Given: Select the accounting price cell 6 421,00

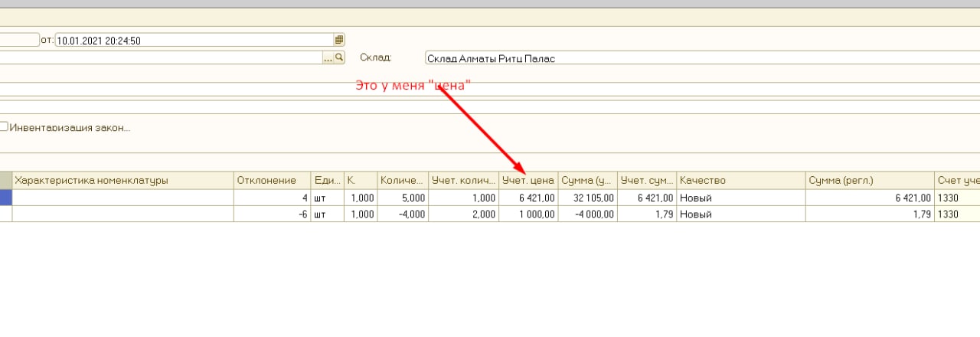Looking at the screenshot, I should coord(528,198).
